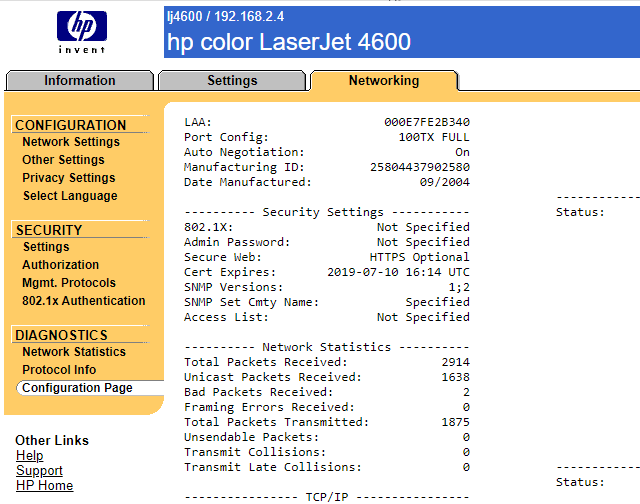Click the Bad Packets Received label
Screen dimensions: 640x504
pyautogui.click(x=258, y=392)
